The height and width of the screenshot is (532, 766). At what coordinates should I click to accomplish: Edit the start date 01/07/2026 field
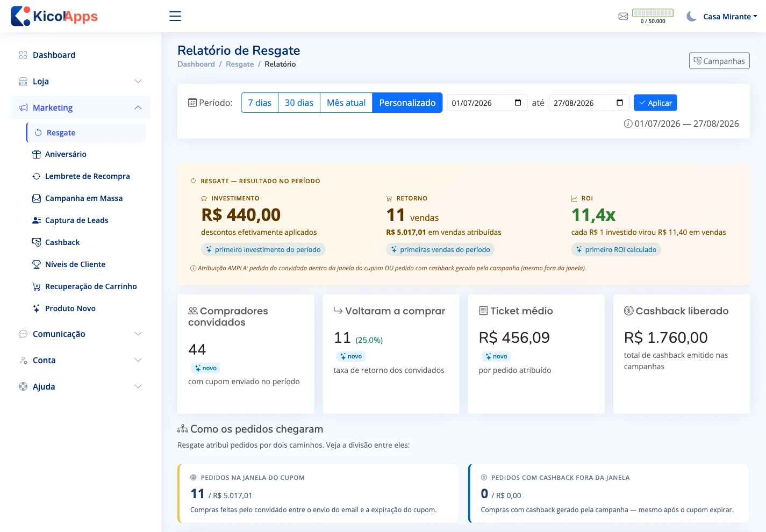pyautogui.click(x=487, y=103)
